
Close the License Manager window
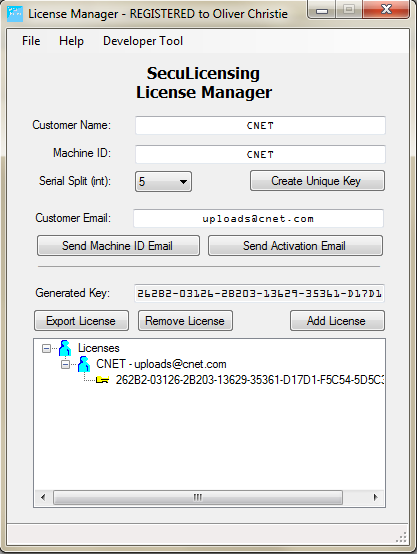pyautogui.click(x=386, y=10)
